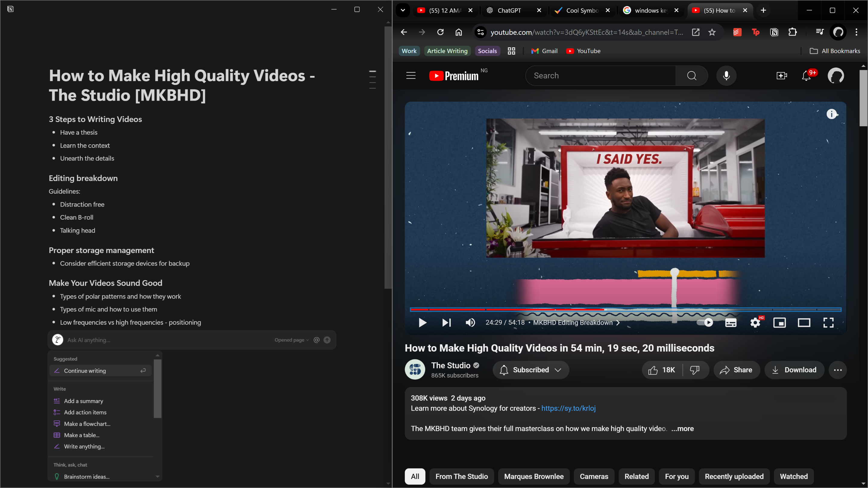This screenshot has width=868, height=488.
Task: Go back in Chrome browser history
Action: tap(404, 32)
